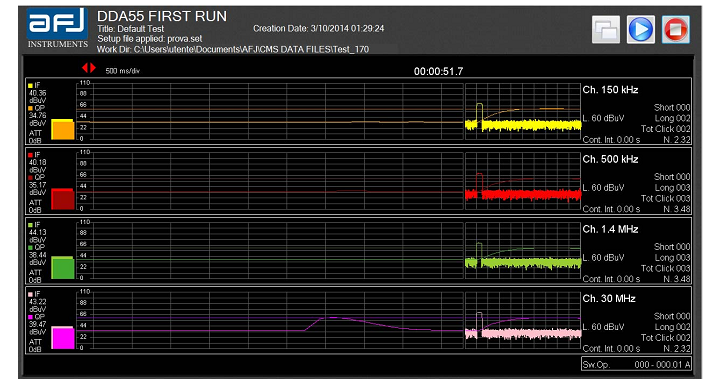Toggle the pink IF legend marker for 30 MHz
Viewport: 709px width, 385px height.
tap(31, 294)
